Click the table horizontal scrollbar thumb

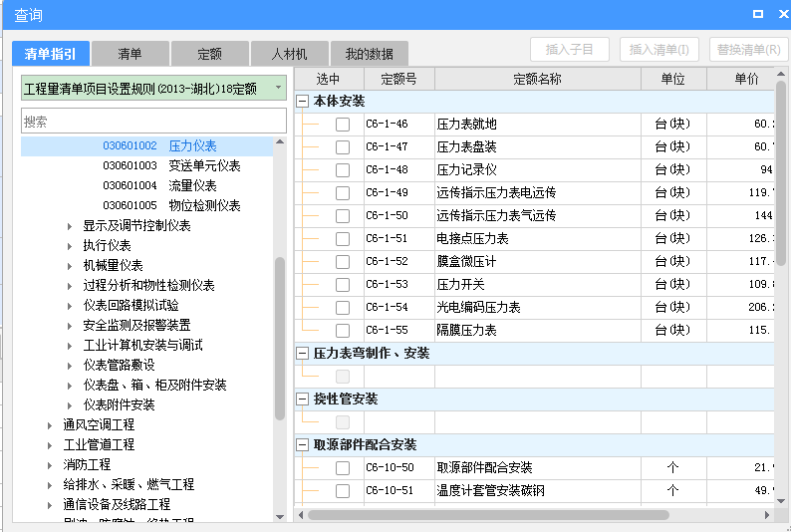point(488,515)
